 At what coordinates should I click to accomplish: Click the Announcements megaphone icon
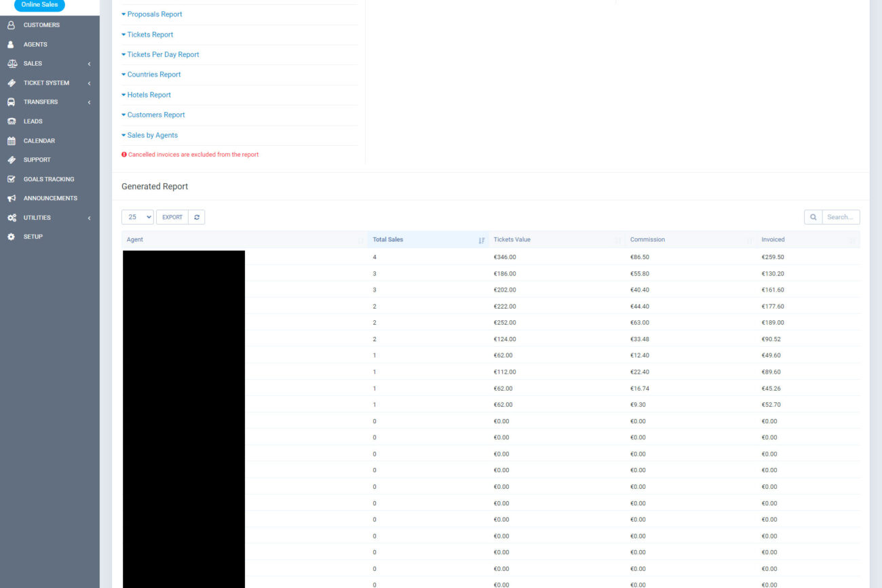[11, 199]
